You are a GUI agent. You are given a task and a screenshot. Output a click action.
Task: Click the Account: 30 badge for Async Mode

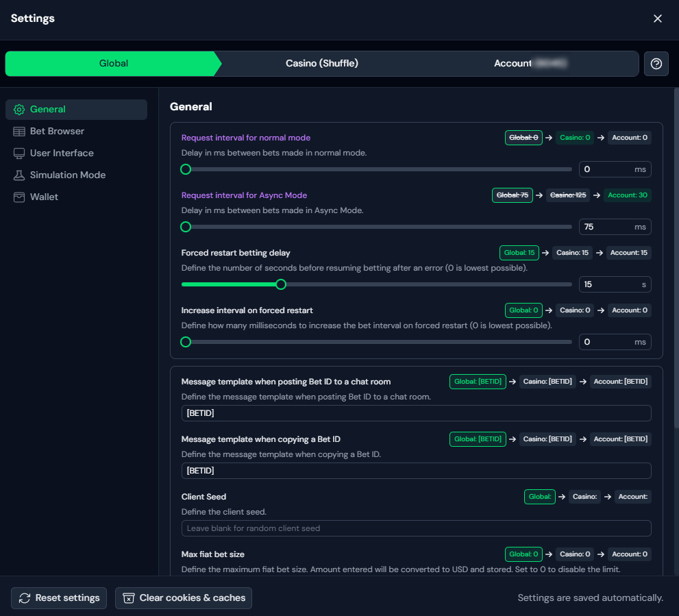[x=627, y=195]
